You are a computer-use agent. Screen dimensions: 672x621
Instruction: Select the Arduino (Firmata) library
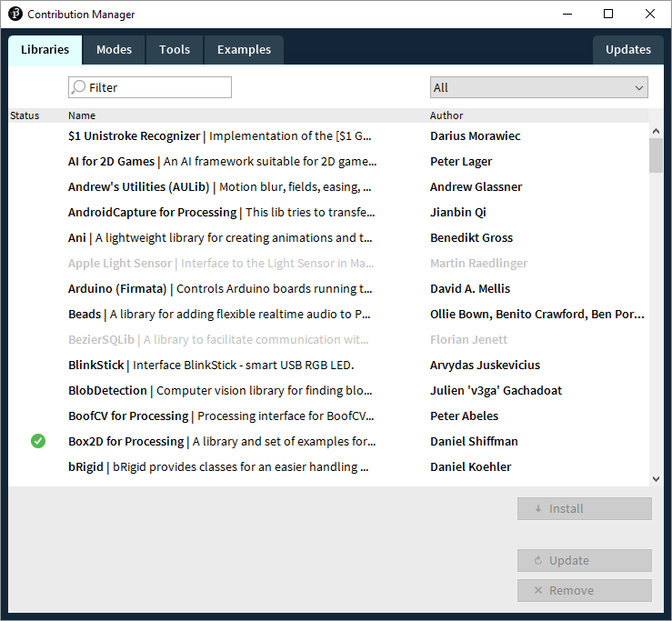coord(328,288)
